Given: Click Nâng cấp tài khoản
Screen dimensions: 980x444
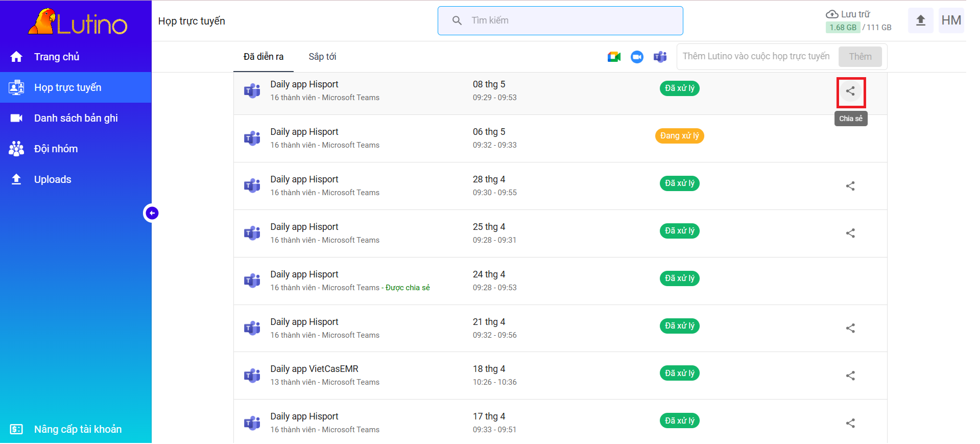Looking at the screenshot, I should click(76, 429).
